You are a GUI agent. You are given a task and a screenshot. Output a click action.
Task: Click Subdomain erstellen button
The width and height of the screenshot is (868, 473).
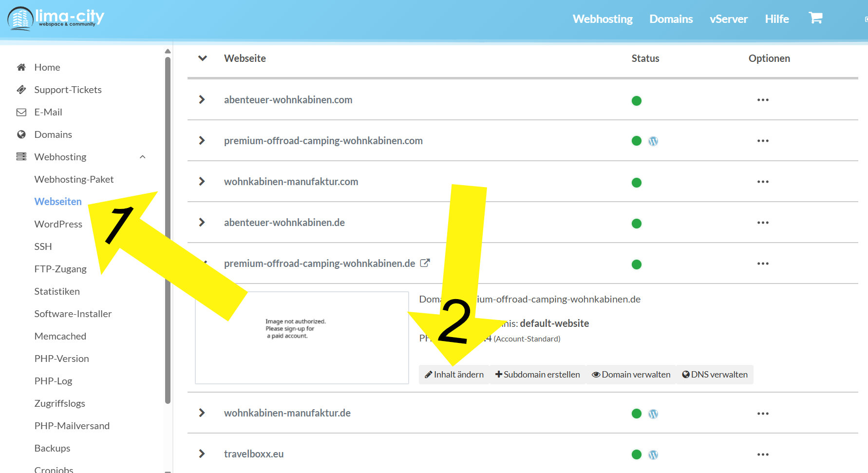[x=537, y=375]
